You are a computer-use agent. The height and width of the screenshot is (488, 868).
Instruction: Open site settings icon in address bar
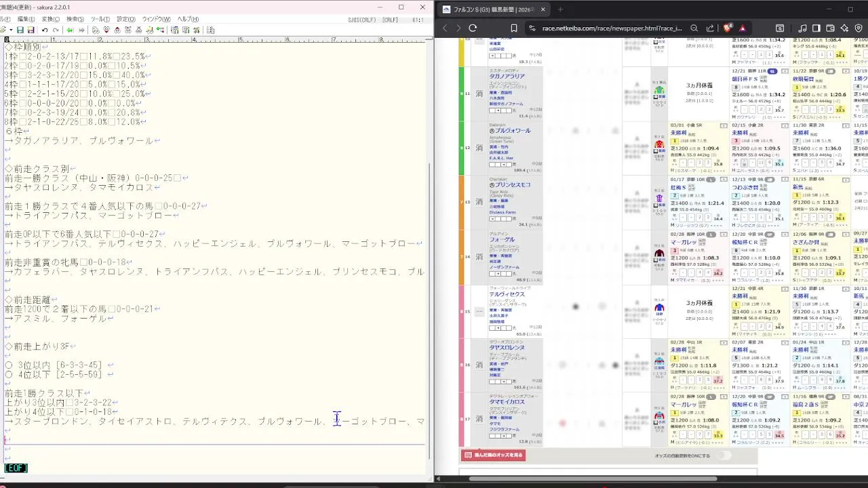pyautogui.click(x=532, y=28)
